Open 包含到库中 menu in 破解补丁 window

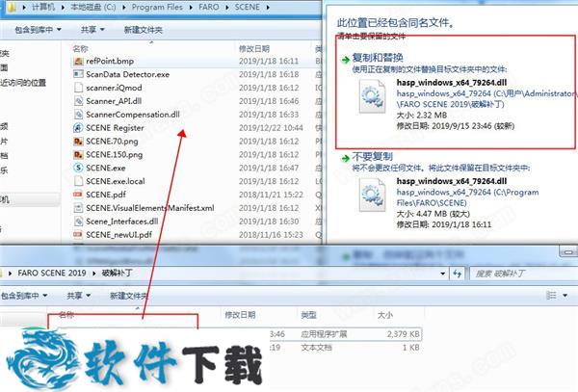[23, 296]
